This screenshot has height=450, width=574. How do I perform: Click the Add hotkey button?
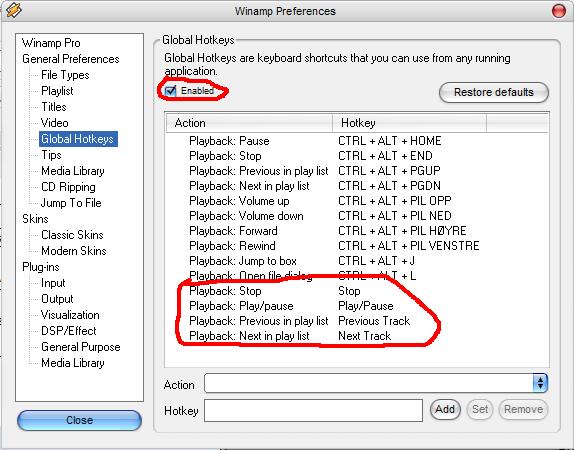(445, 409)
